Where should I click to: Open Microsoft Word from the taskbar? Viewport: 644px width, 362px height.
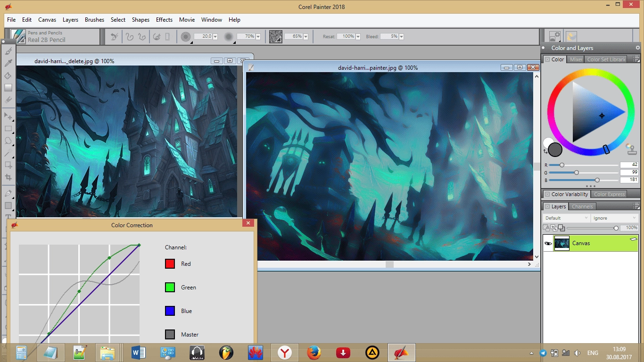click(x=139, y=353)
